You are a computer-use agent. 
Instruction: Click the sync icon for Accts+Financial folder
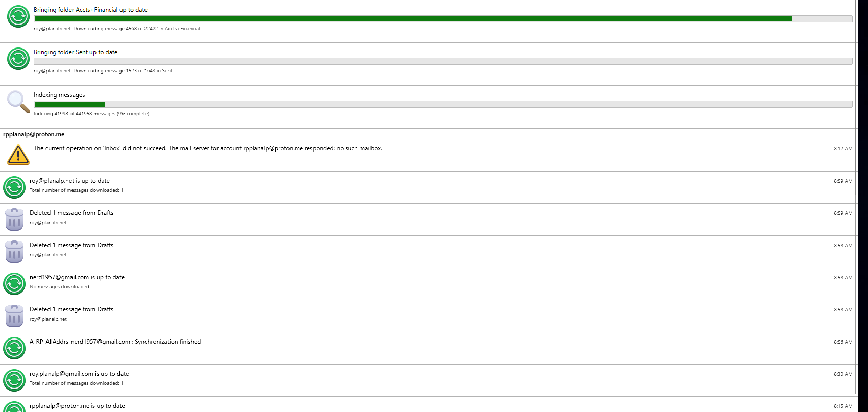[18, 16]
